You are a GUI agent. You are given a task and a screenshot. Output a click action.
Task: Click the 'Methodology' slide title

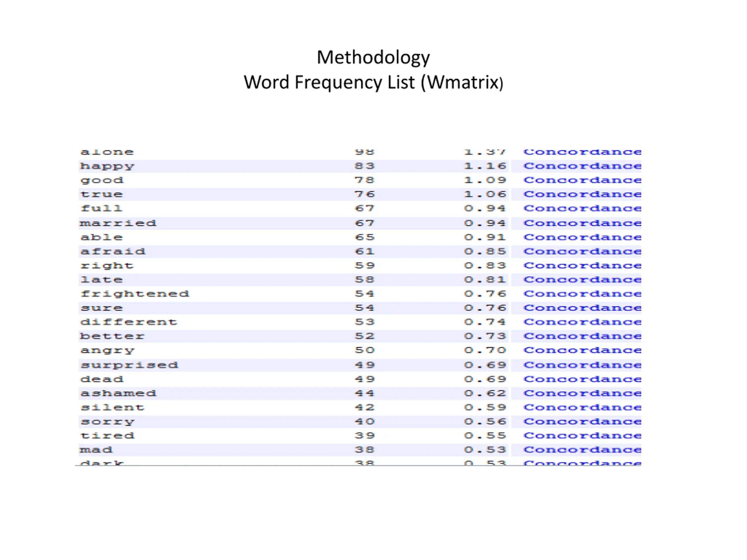(373, 58)
